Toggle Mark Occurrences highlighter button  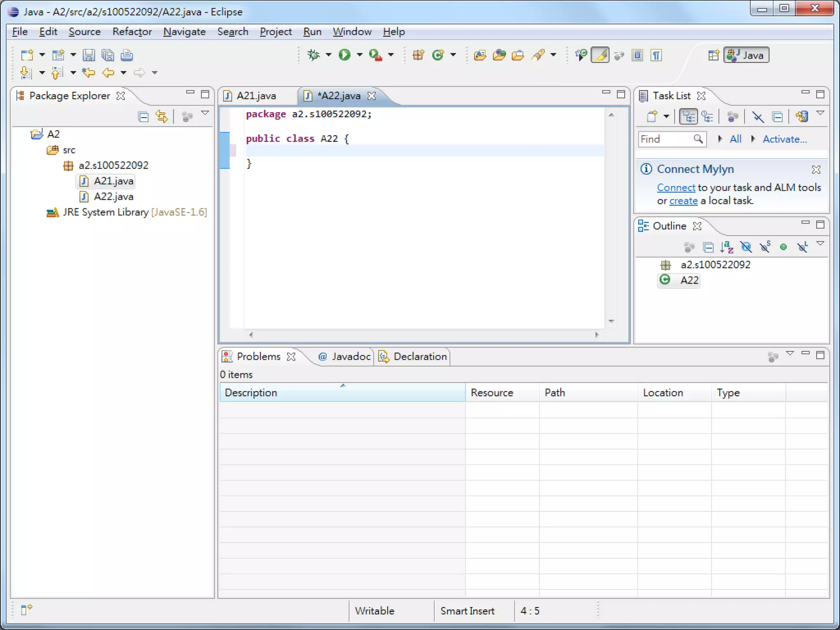[600, 55]
